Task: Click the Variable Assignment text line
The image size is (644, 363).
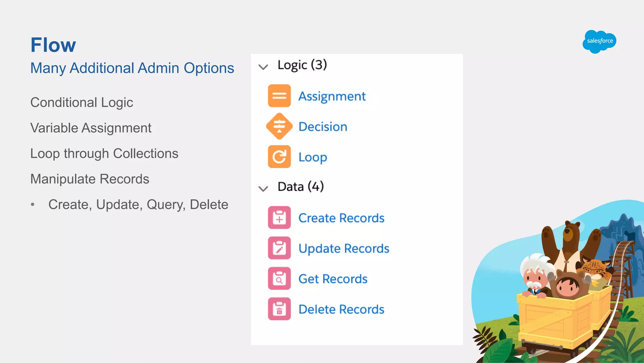Action: (x=91, y=128)
